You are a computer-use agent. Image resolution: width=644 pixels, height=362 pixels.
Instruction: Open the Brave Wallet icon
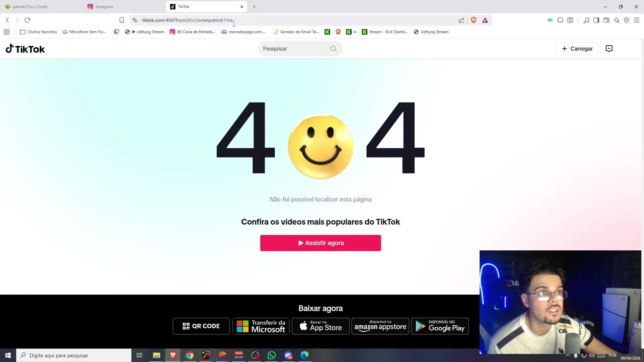pyautogui.click(x=606, y=20)
